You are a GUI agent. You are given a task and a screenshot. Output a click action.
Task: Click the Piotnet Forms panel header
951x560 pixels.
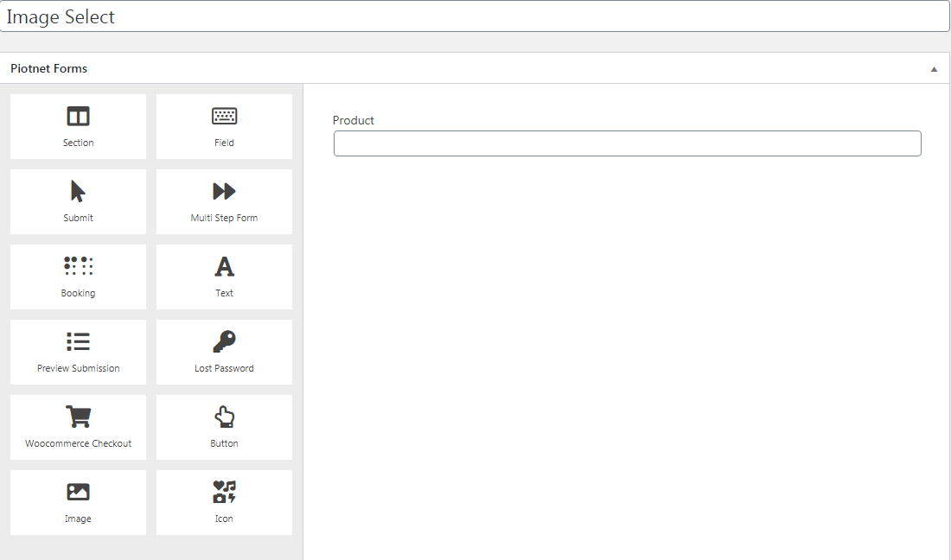point(49,68)
